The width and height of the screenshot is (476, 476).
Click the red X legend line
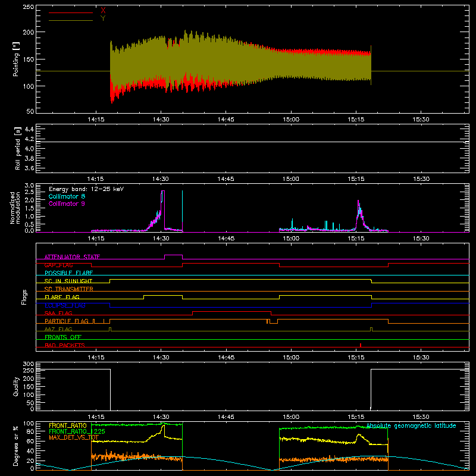tap(70, 12)
